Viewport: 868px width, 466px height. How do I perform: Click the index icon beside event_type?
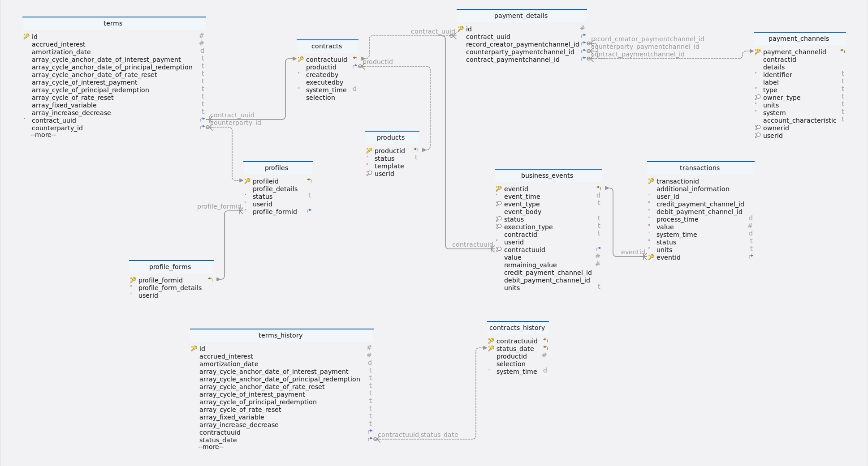(x=499, y=204)
